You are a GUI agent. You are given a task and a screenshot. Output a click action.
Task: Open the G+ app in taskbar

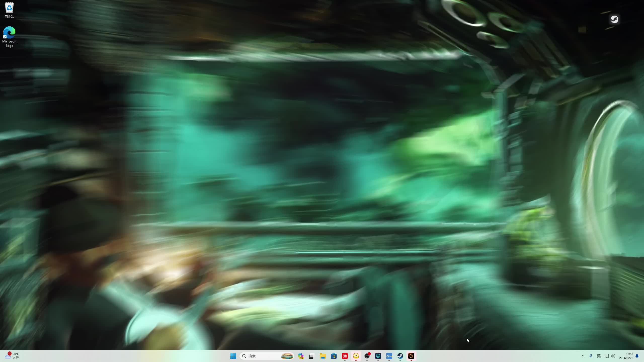[389, 356]
